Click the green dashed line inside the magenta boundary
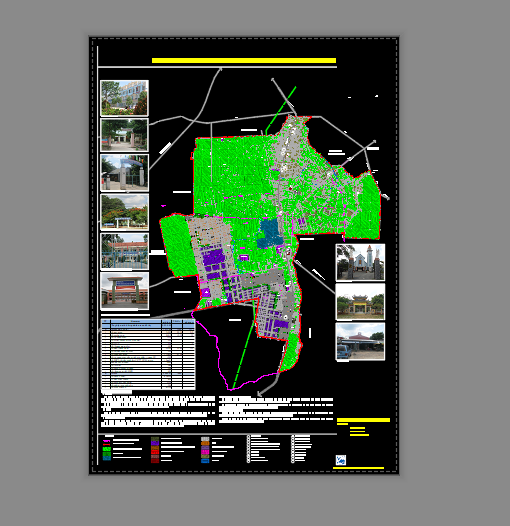This screenshot has height=526, width=510. click(244, 351)
